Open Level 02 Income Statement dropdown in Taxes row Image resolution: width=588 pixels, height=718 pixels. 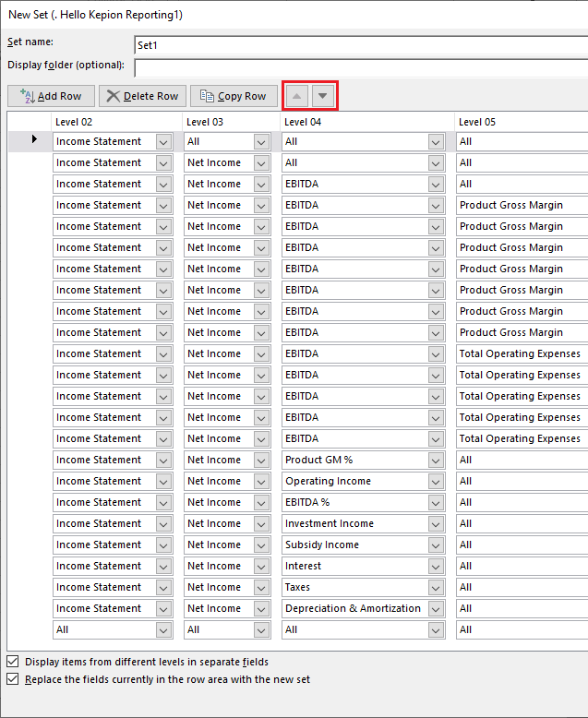click(163, 588)
